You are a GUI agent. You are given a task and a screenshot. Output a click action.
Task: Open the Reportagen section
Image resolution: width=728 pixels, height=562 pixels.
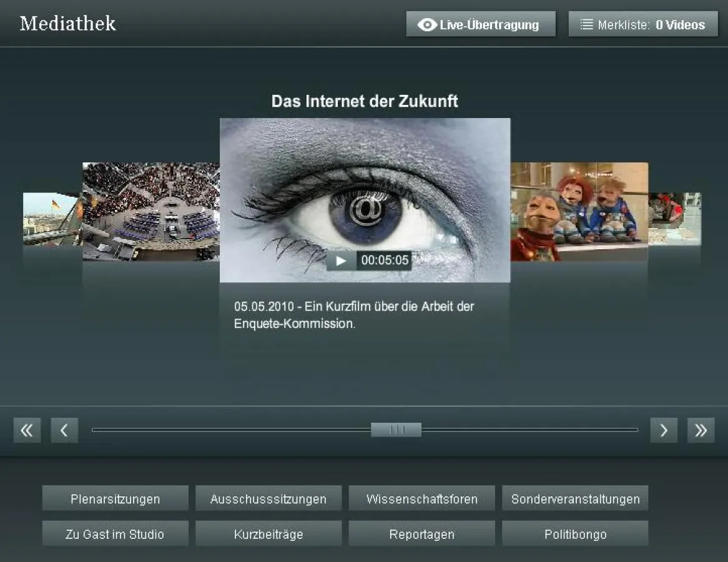tap(421, 534)
